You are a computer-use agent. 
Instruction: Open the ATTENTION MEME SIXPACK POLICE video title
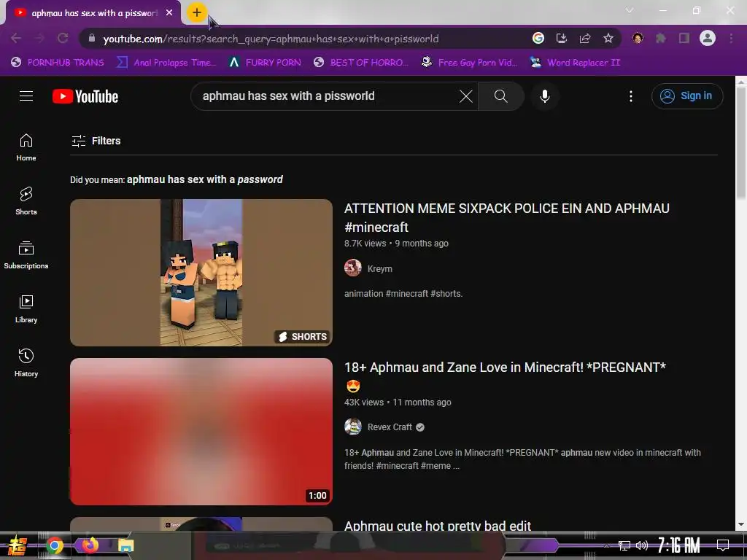(507, 217)
